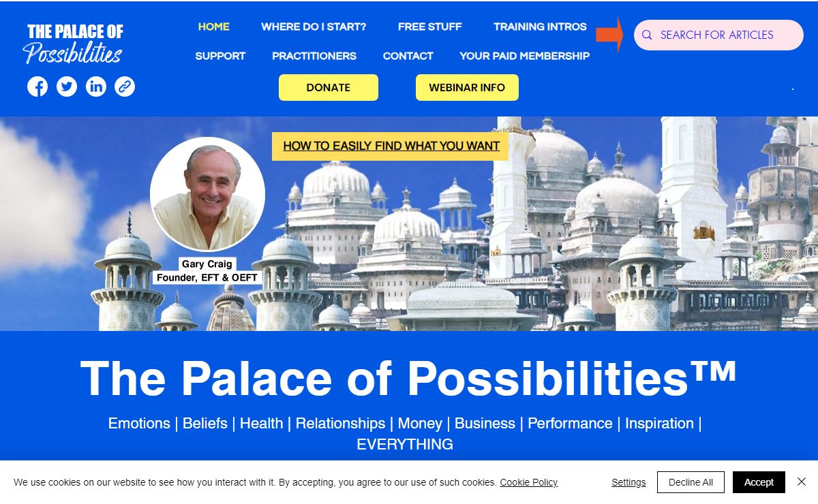Click the orange arrow graphic
818x504 pixels.
[x=609, y=35]
